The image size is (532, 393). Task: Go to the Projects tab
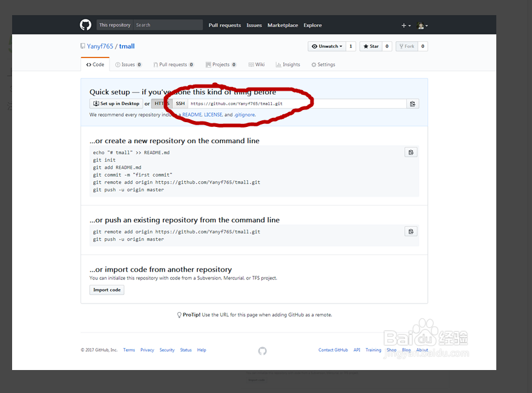[221, 65]
